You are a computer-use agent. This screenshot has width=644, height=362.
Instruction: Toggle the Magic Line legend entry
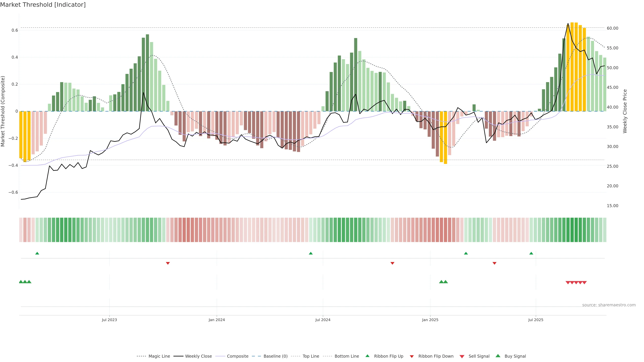pyautogui.click(x=159, y=356)
